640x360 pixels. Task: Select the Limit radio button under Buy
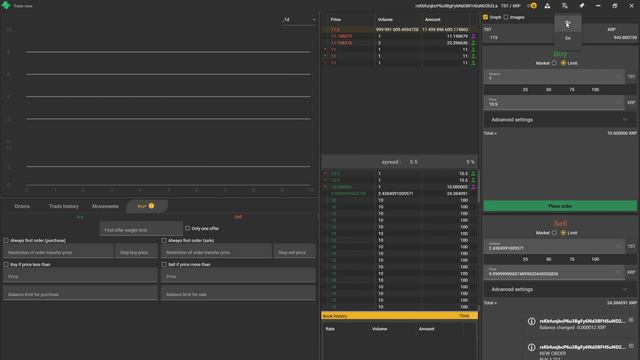(563, 63)
